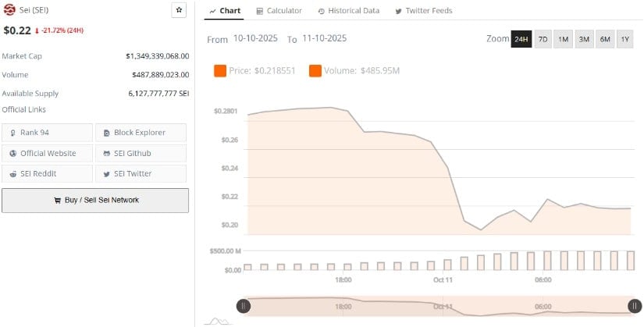This screenshot has height=327, width=644.
Task: Select 7D zoom range
Action: (x=543, y=39)
